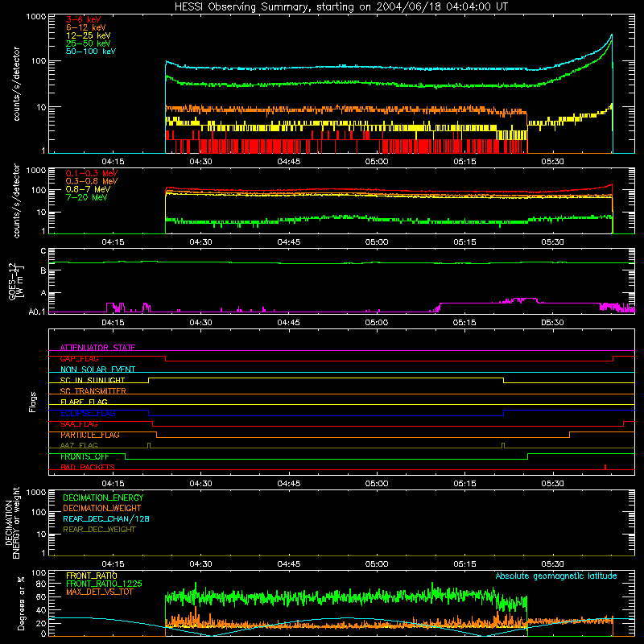Click the Degrees or % axis label
This screenshot has height=644, width=644.
pos(21,603)
